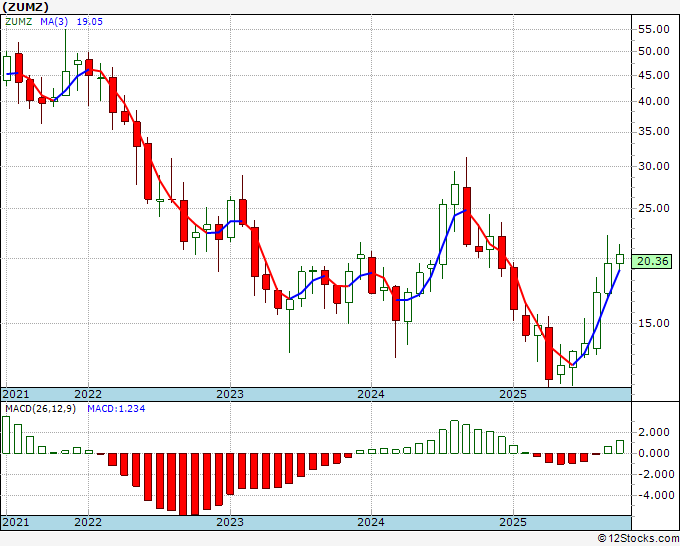680x546 pixels.
Task: Click the 19.05 moving average value
Action: tap(90, 21)
